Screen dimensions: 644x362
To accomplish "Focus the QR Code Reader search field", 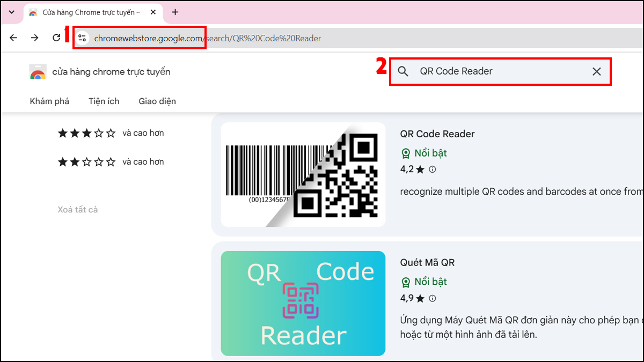I will 500,71.
